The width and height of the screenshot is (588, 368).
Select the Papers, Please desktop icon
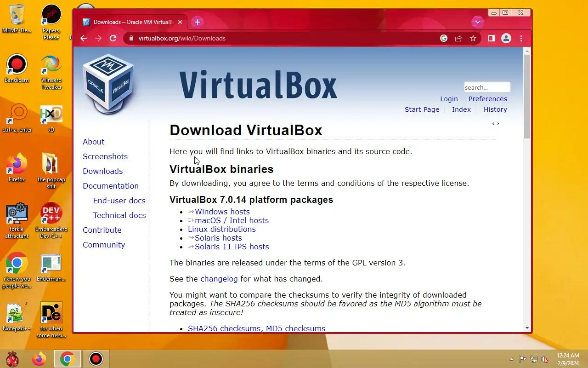pyautogui.click(x=51, y=22)
